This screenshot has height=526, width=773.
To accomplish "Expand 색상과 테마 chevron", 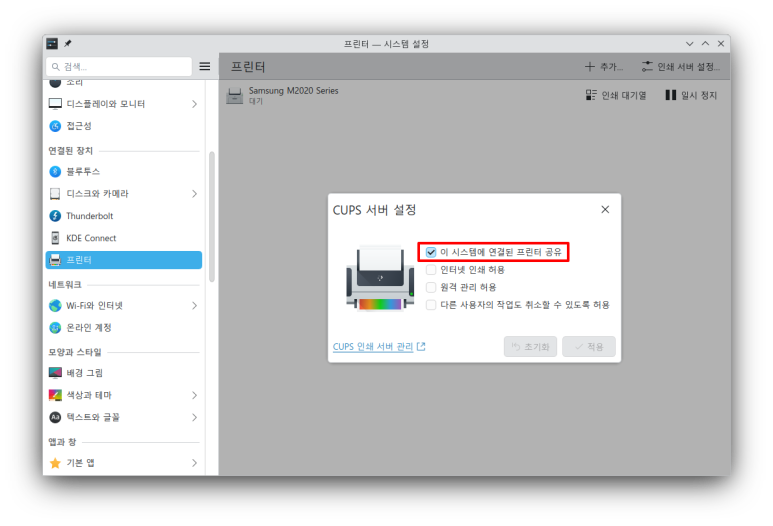I will (194, 395).
